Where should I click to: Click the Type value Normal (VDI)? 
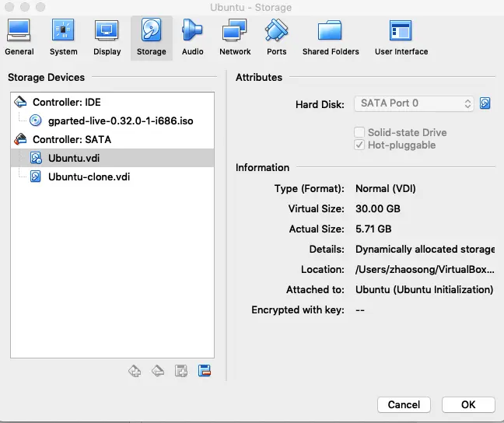[386, 188]
